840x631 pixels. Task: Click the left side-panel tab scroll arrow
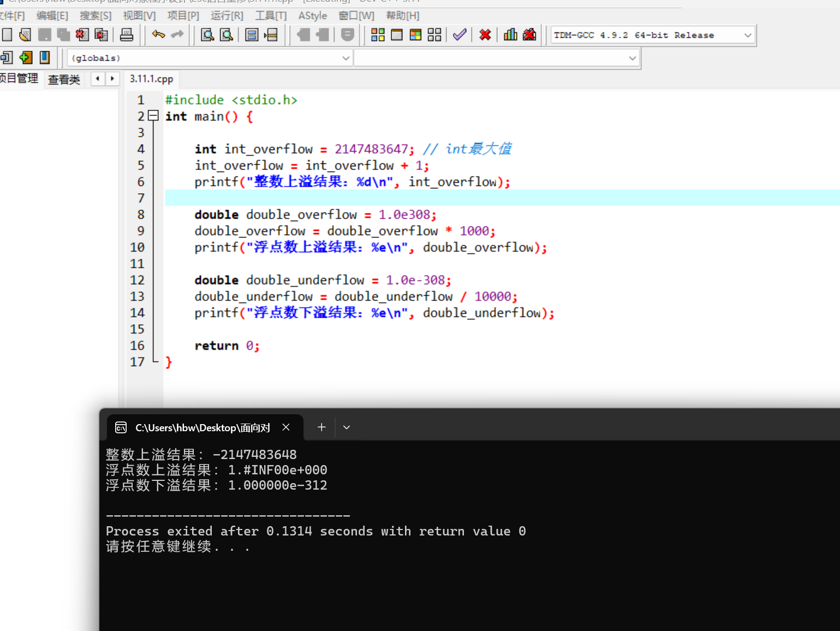pyautogui.click(x=98, y=79)
